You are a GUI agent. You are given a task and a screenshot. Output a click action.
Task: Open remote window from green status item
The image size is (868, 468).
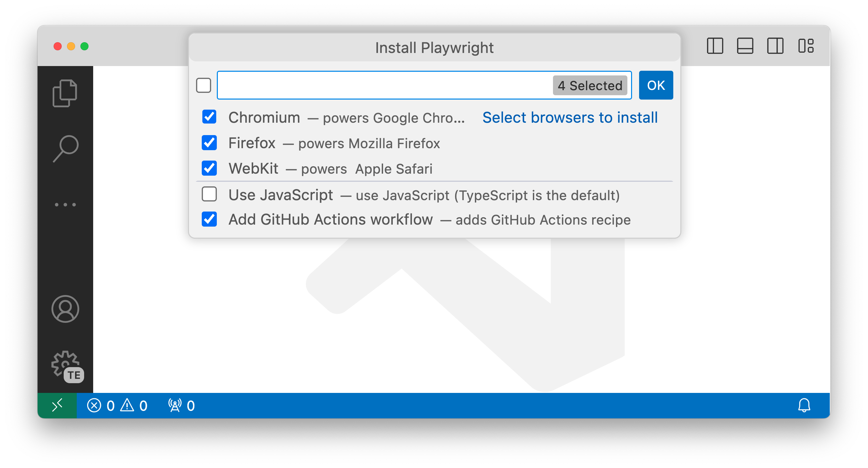click(57, 406)
